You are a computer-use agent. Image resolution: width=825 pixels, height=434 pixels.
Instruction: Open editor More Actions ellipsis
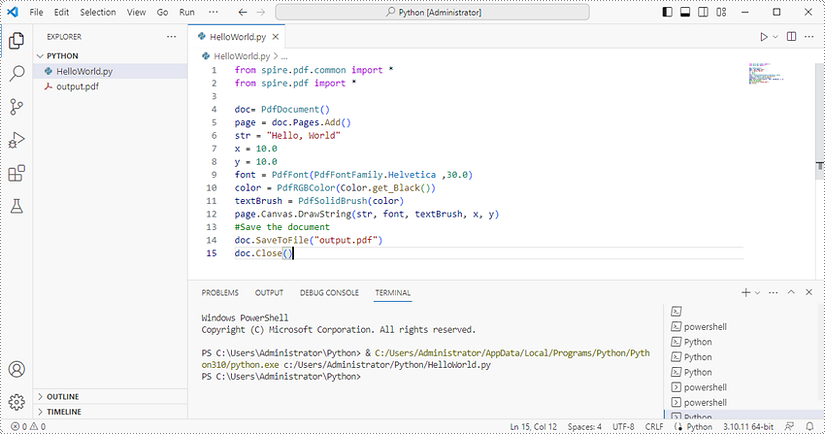pyautogui.click(x=809, y=37)
